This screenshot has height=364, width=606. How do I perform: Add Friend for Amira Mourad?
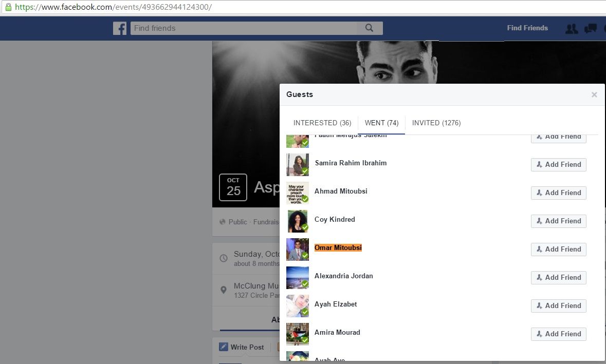pyautogui.click(x=558, y=334)
